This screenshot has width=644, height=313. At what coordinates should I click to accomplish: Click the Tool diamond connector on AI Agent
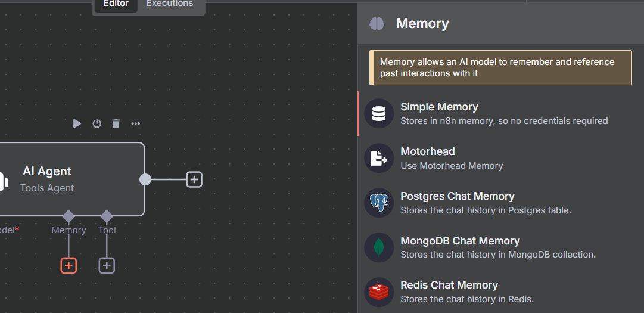pos(107,216)
